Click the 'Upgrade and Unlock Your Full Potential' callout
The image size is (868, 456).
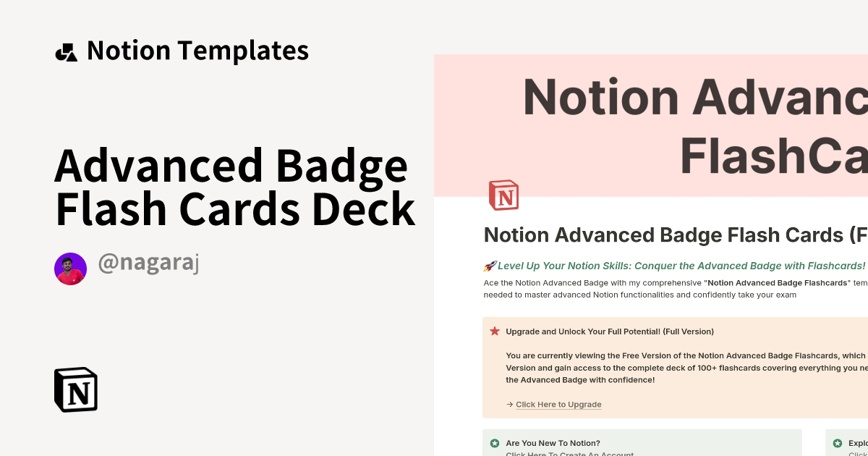[673, 367]
